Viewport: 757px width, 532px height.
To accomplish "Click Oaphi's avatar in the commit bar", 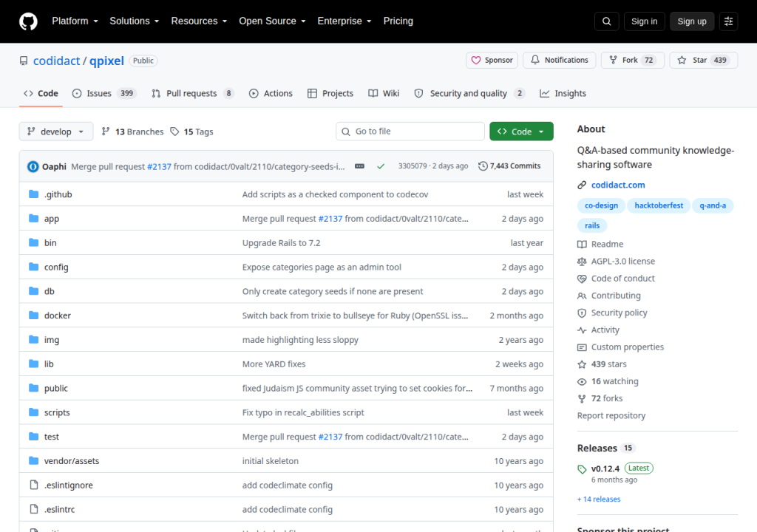I will (33, 166).
